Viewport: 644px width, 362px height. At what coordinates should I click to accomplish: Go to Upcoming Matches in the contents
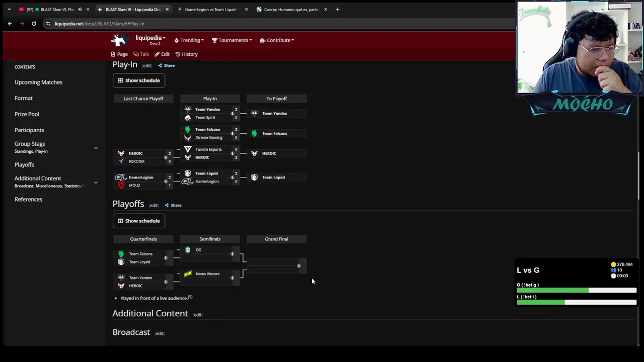click(38, 82)
